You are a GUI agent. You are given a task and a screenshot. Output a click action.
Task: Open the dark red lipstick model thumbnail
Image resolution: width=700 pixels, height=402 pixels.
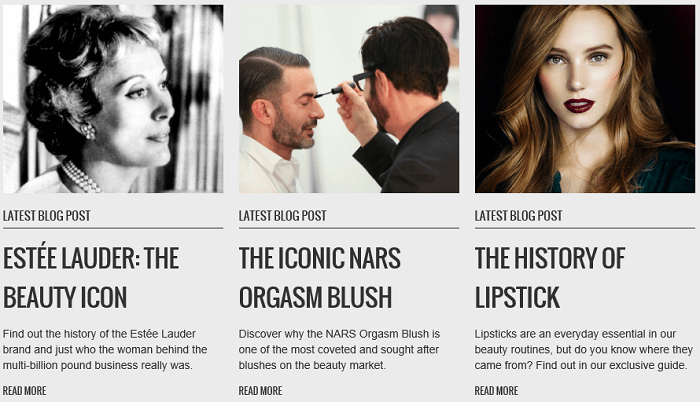pyautogui.click(x=585, y=99)
